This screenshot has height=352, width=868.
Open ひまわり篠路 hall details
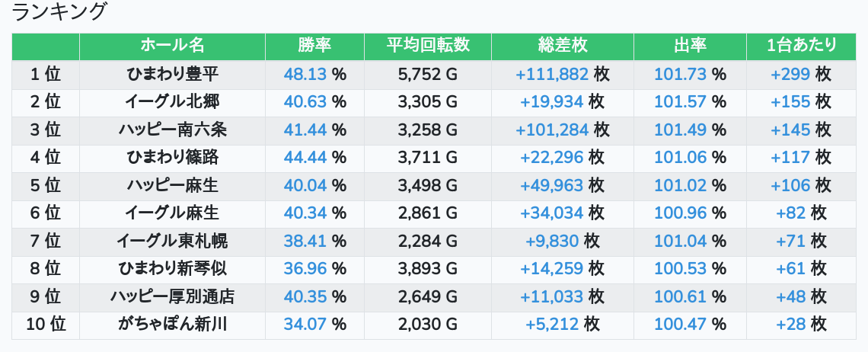172,158
